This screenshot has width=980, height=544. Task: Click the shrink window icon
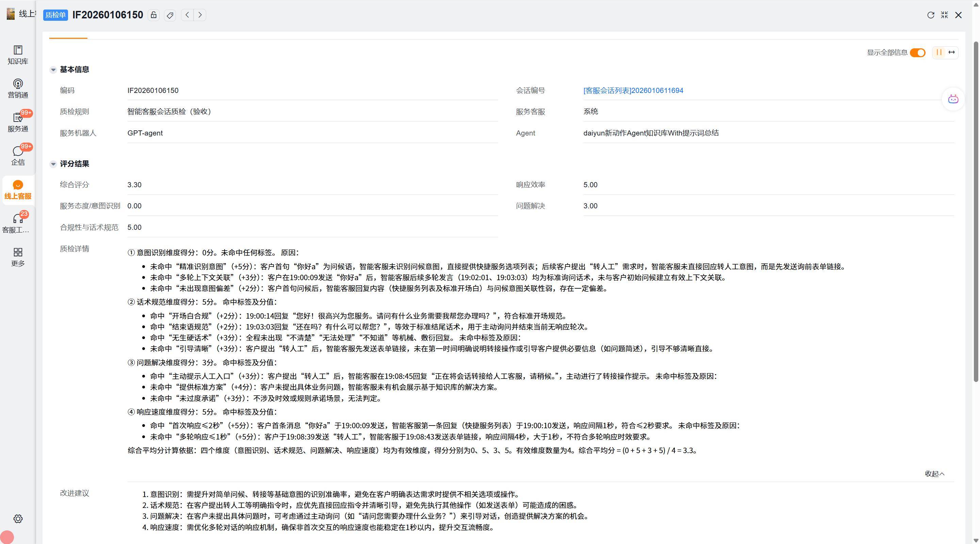[944, 15]
